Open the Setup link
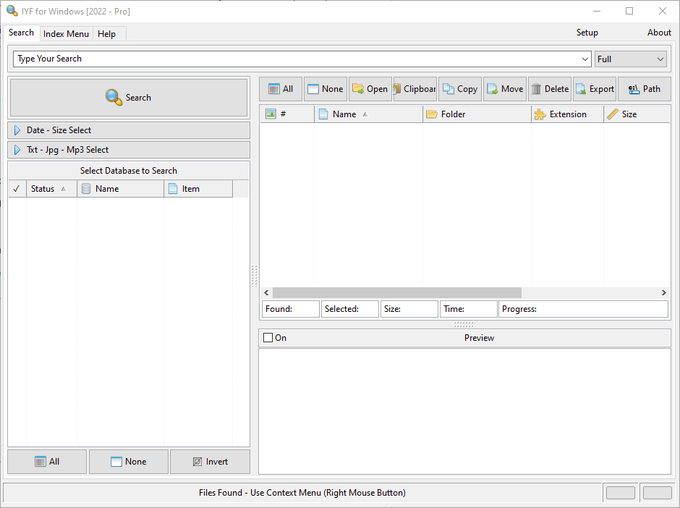680x508 pixels. click(587, 33)
